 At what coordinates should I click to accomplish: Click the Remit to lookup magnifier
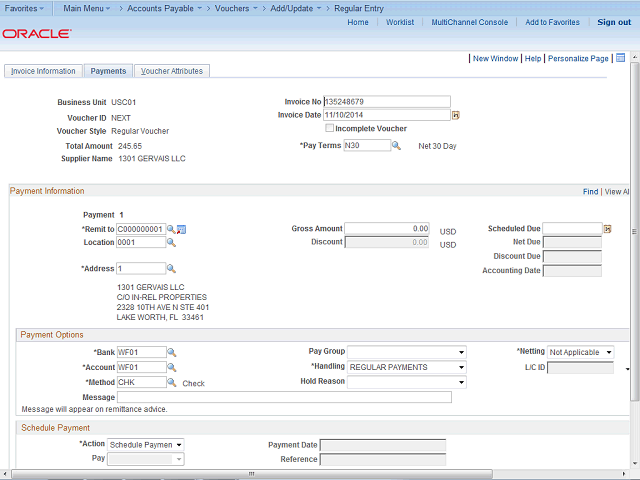click(171, 229)
